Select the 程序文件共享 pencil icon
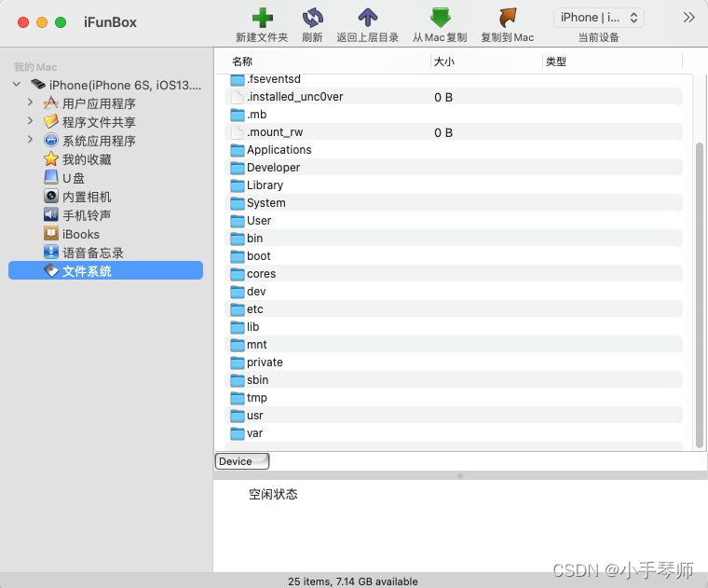The height and width of the screenshot is (588, 708). tap(51, 121)
